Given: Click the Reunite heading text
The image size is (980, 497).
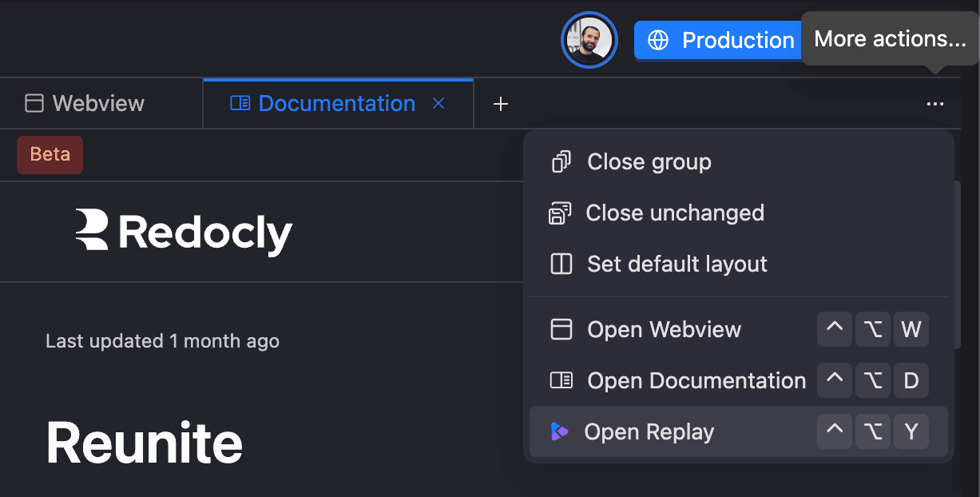Looking at the screenshot, I should point(145,443).
